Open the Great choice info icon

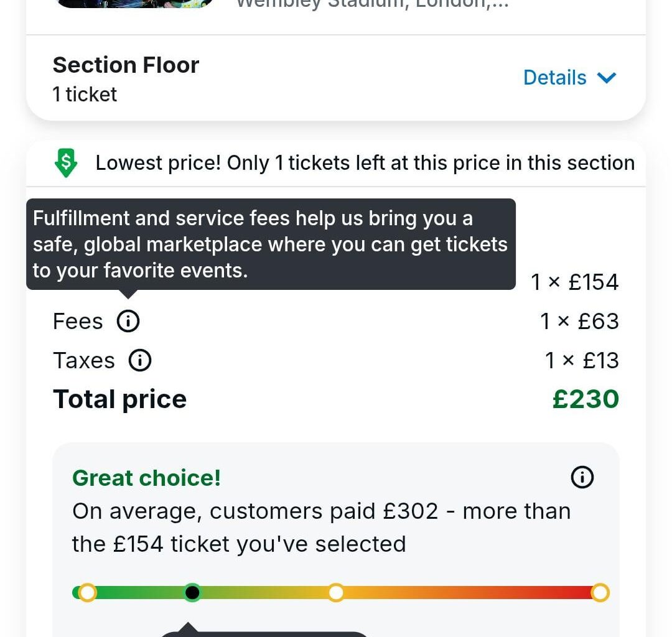coord(582,478)
